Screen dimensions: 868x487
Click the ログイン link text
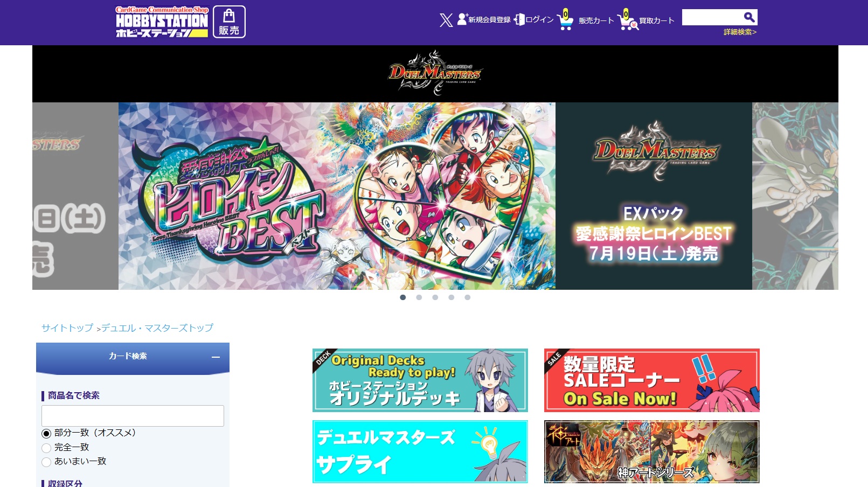coord(539,20)
